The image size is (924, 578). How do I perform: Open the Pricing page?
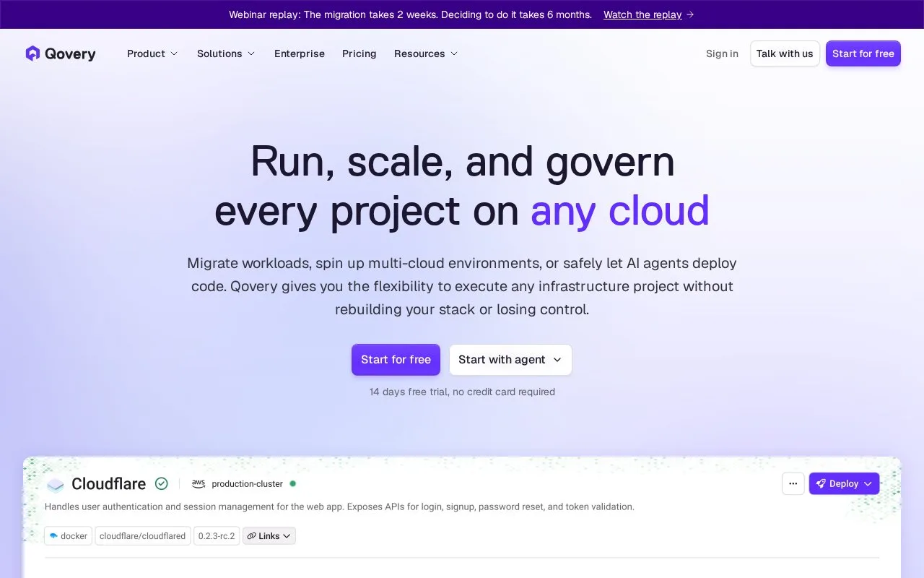[359, 53]
